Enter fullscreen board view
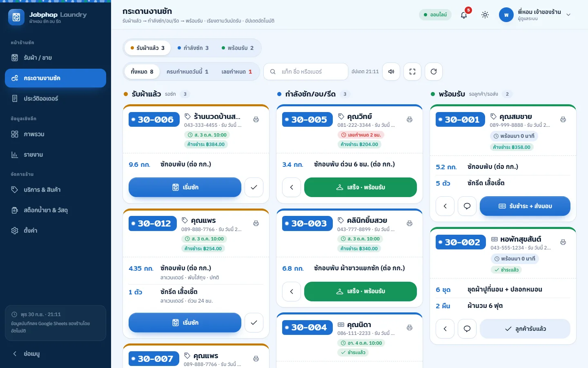The width and height of the screenshot is (588, 368). 412,72
